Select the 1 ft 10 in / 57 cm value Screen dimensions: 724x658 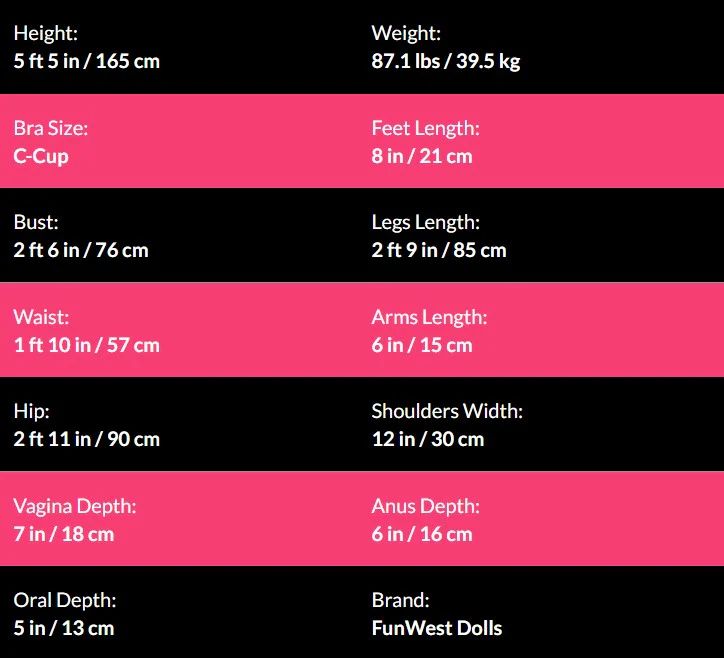click(87, 345)
